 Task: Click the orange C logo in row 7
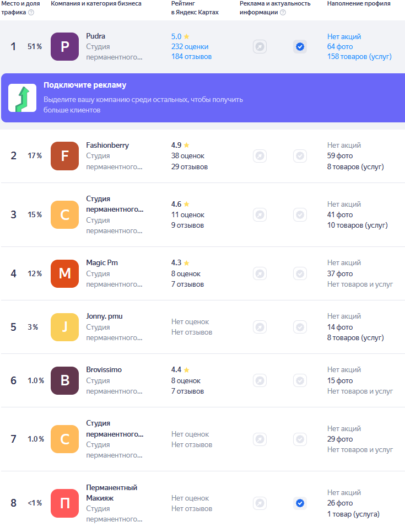click(x=65, y=439)
